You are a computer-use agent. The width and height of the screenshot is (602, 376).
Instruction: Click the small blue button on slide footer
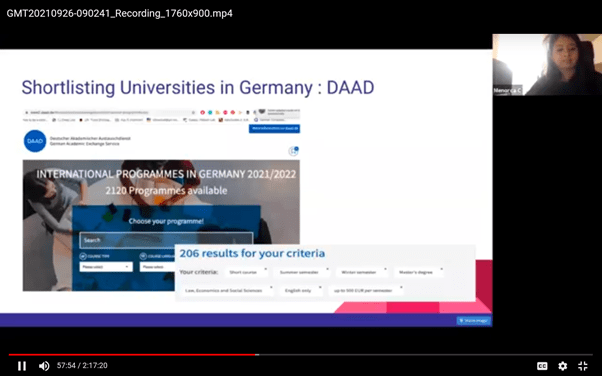[x=474, y=320]
